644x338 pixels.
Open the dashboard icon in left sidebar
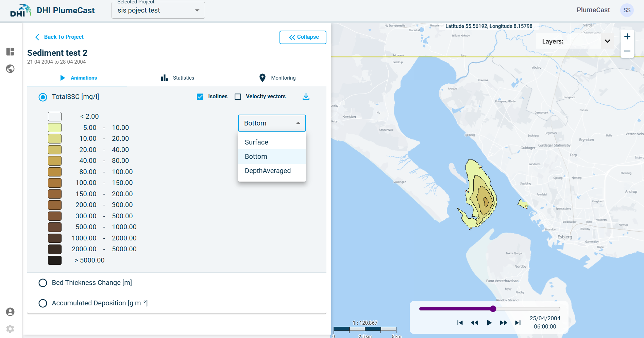(10, 52)
